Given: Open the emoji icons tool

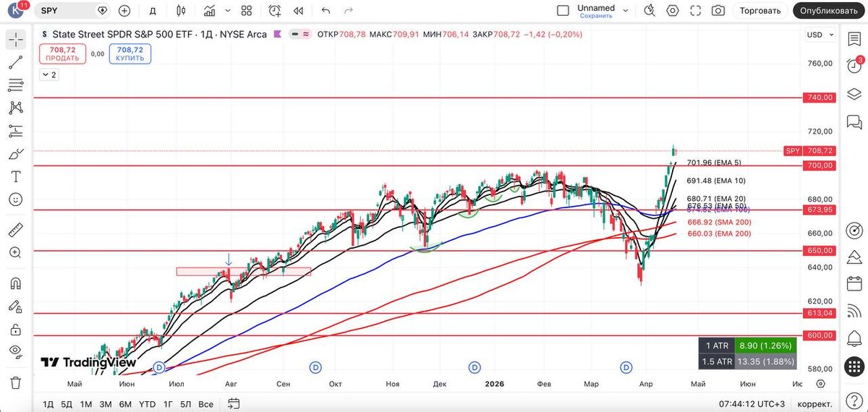Looking at the screenshot, I should pyautogui.click(x=15, y=199).
